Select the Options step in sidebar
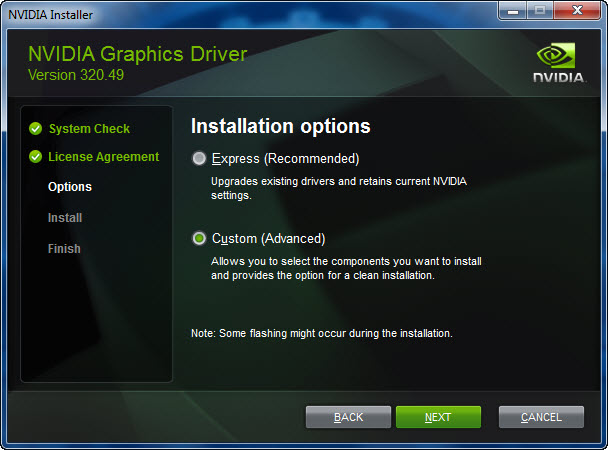 click(70, 187)
